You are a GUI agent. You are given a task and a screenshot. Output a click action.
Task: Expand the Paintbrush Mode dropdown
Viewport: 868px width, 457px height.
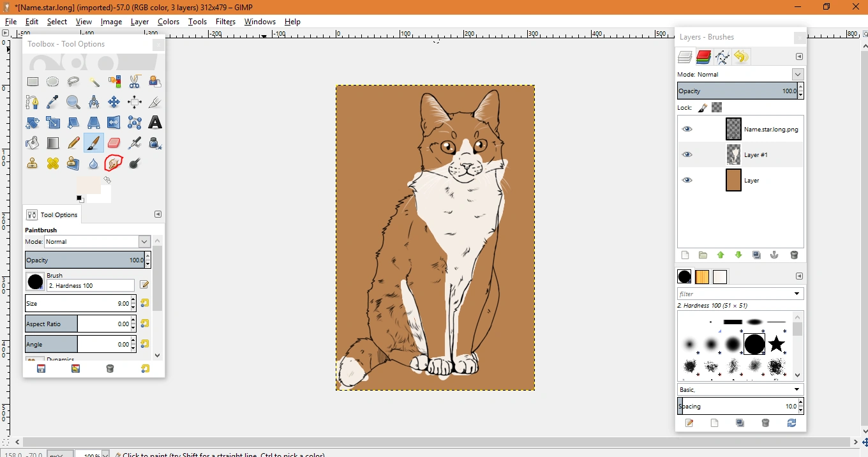tap(144, 242)
